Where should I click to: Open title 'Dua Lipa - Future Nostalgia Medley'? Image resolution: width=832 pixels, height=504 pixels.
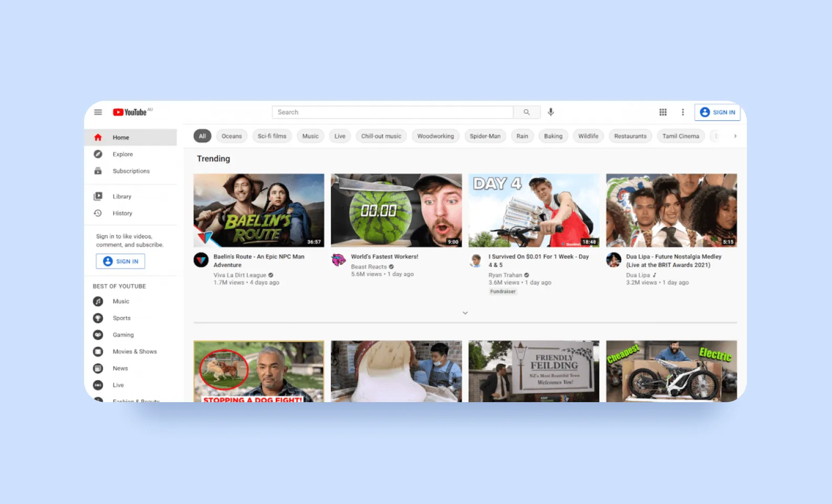point(673,261)
